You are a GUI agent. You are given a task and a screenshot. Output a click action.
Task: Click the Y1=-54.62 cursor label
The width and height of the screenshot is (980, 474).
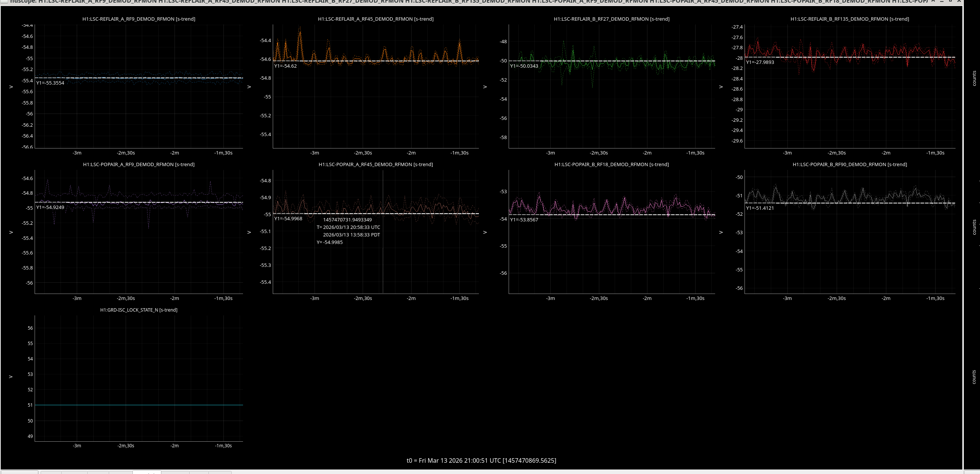coord(285,66)
